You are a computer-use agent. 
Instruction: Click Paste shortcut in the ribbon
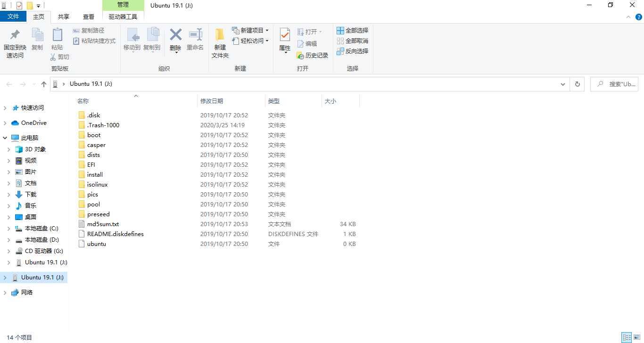pos(94,41)
